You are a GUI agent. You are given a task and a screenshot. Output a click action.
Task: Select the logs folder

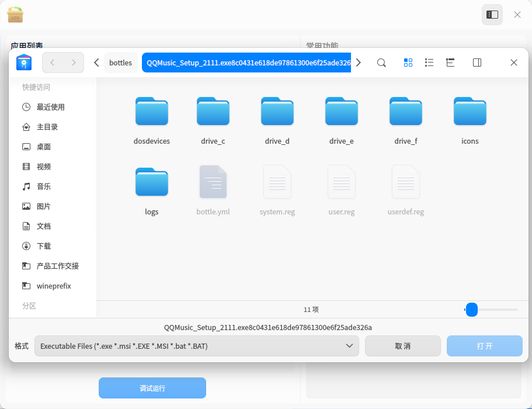pos(152,192)
